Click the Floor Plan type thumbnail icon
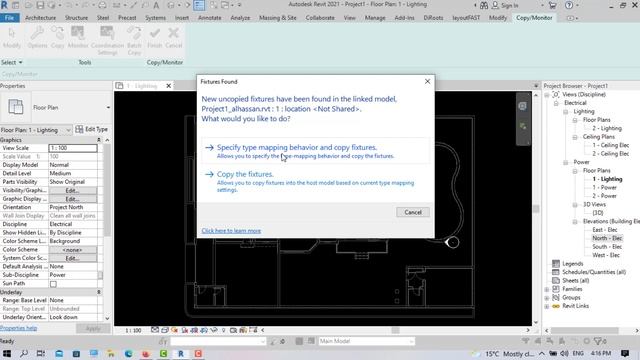This screenshot has height=360, width=640. click(x=16, y=107)
